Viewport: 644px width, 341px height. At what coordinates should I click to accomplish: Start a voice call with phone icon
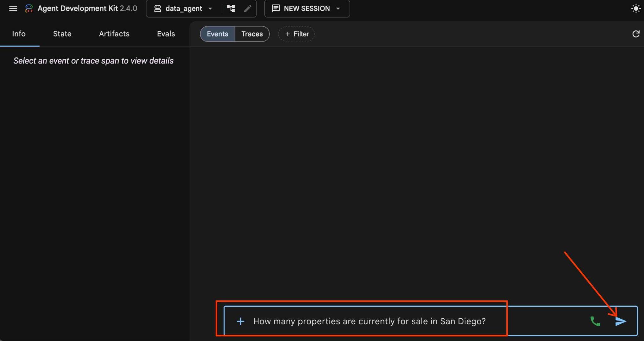(595, 321)
